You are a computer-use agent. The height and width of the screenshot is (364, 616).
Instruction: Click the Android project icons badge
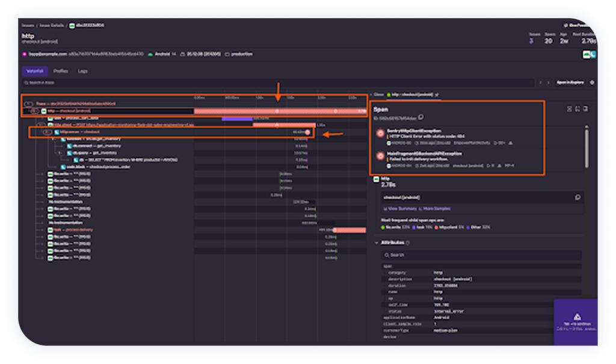coord(590,55)
